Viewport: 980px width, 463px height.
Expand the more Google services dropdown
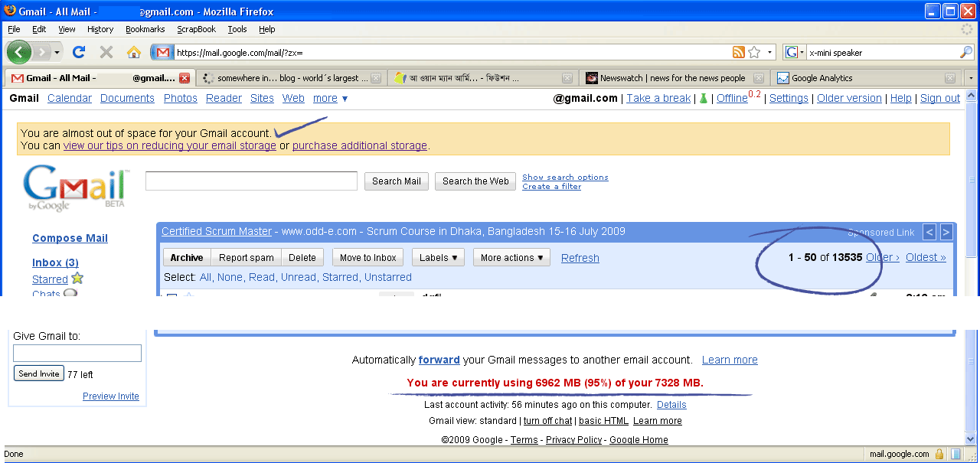pos(330,98)
